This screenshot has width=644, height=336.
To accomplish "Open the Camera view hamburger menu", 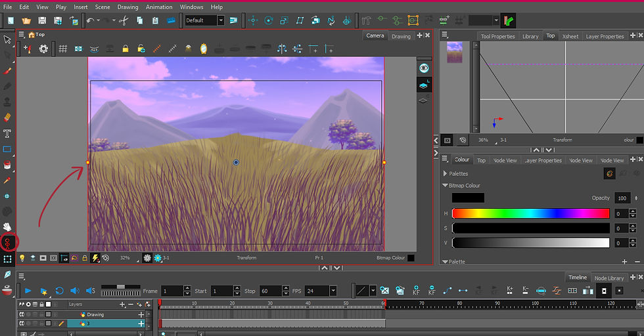I will coord(22,35).
